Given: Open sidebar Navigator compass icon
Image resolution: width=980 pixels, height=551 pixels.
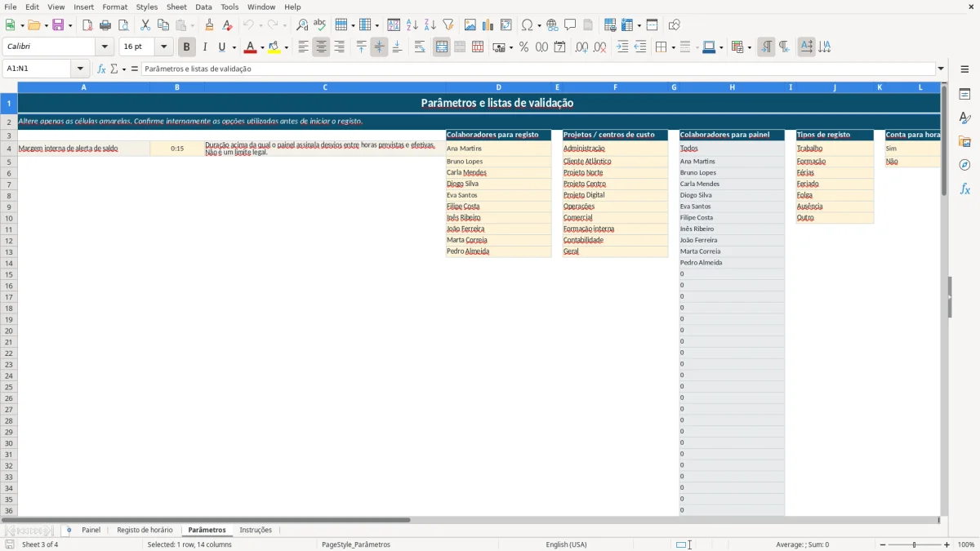Looking at the screenshot, I should click(964, 165).
